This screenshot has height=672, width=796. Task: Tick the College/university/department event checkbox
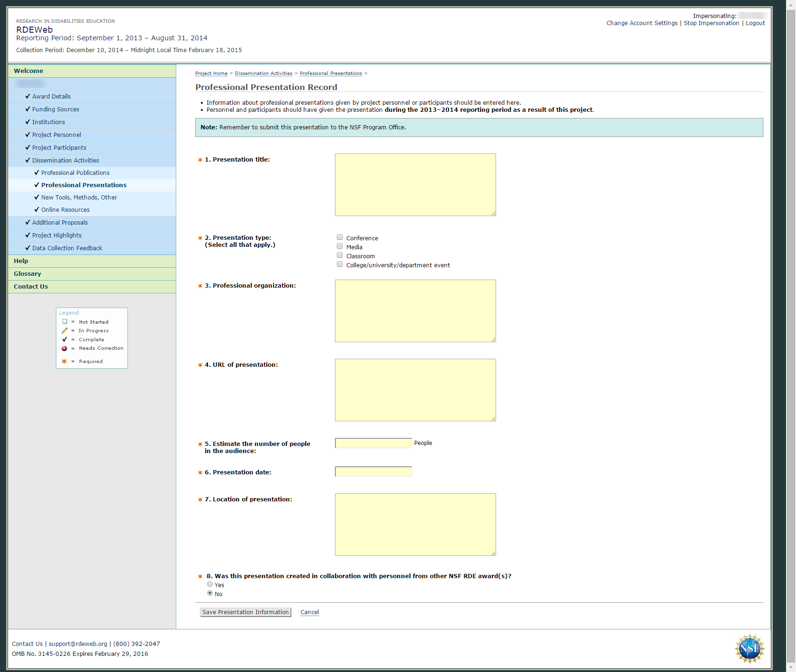click(340, 264)
